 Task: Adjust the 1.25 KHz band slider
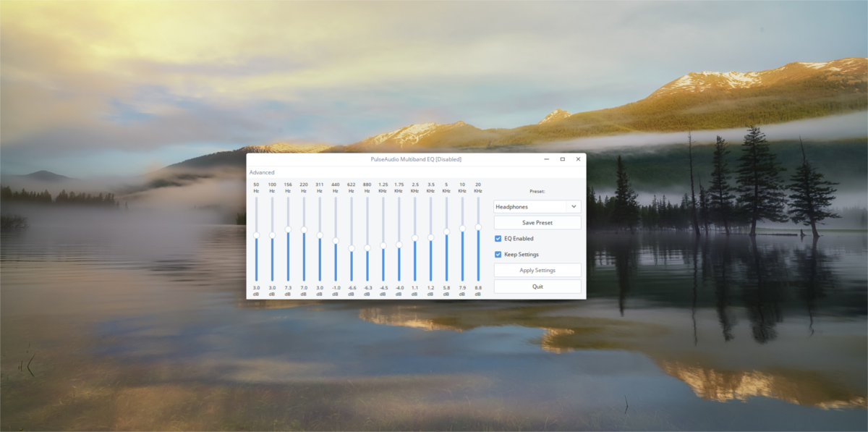point(383,246)
